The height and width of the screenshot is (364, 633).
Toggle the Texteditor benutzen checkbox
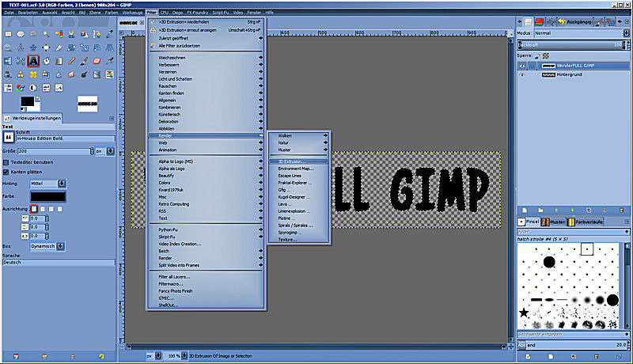[x=6, y=162]
